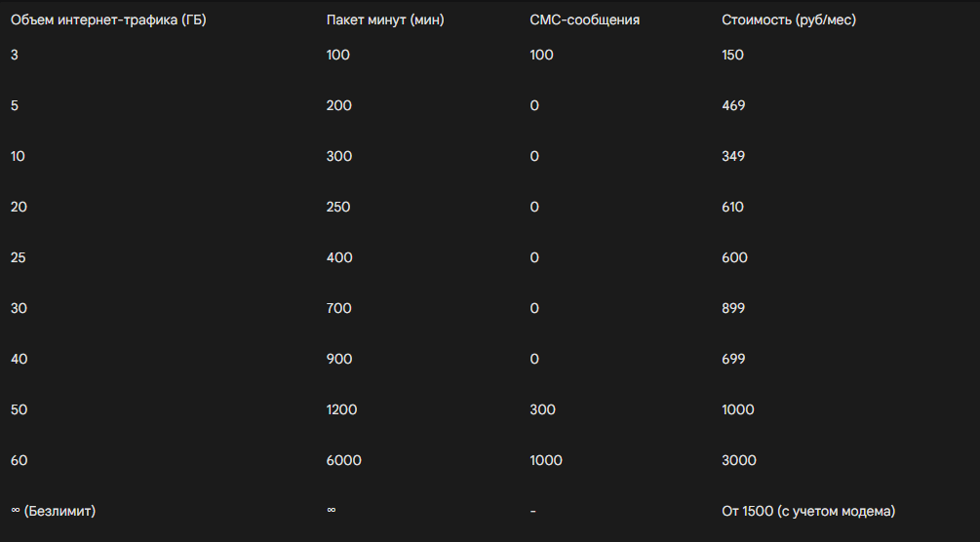Viewport: 980px width, 542px height.
Task: Select the price cell 150
Action: pyautogui.click(x=732, y=55)
